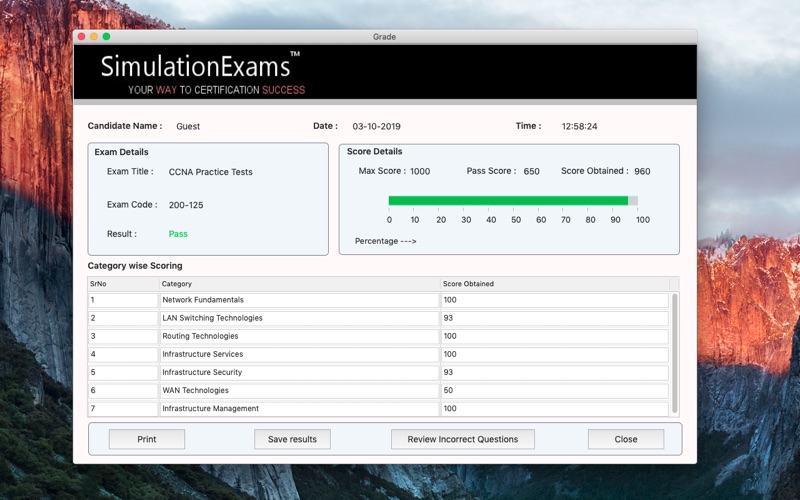800x500 pixels.
Task: Select the Routing Technologies cell
Action: point(299,336)
